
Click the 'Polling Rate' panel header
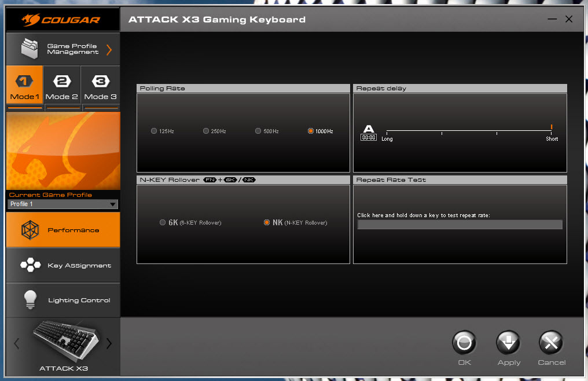243,88
